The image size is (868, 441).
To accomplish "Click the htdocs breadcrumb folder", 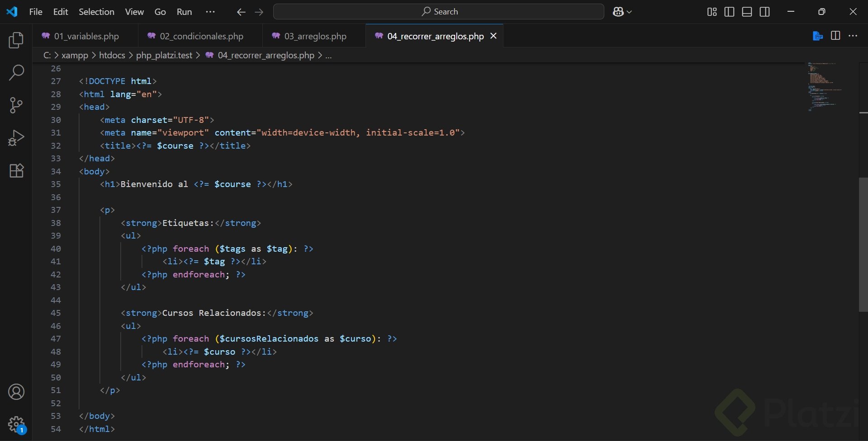I will (x=112, y=55).
